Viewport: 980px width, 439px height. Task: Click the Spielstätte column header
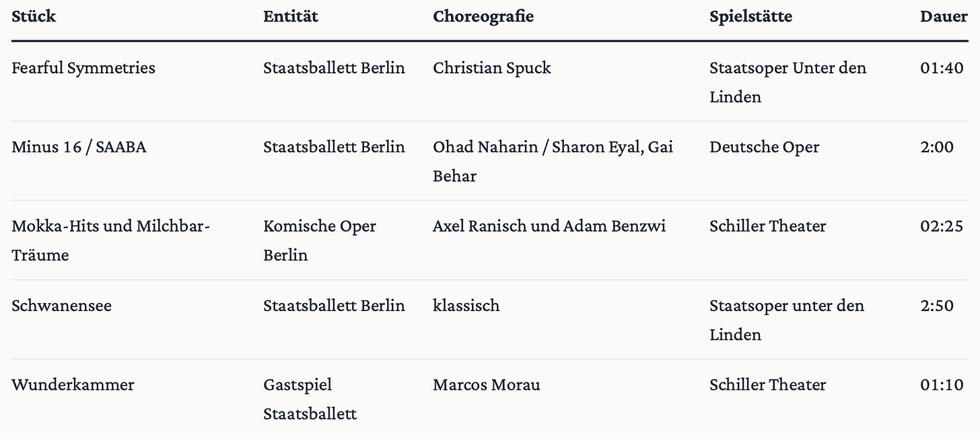tap(750, 16)
